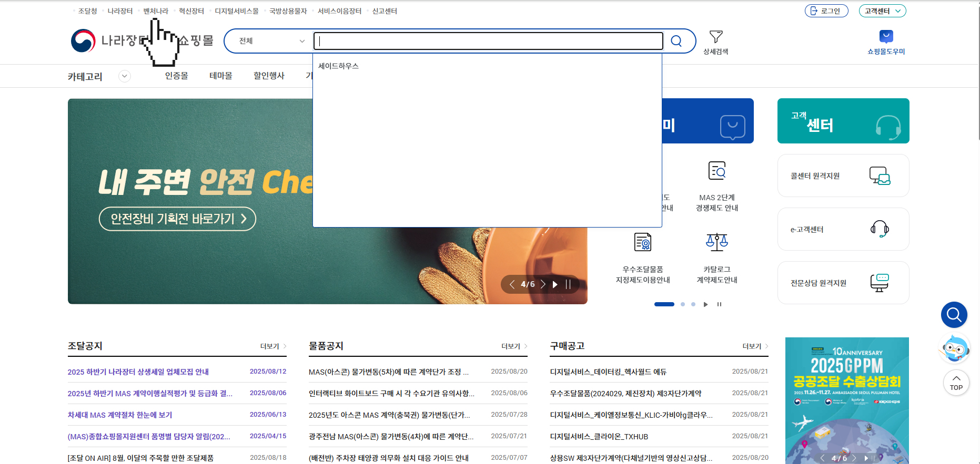Click the 로그인 button
The width and height of the screenshot is (980, 464).
pyautogui.click(x=826, y=11)
